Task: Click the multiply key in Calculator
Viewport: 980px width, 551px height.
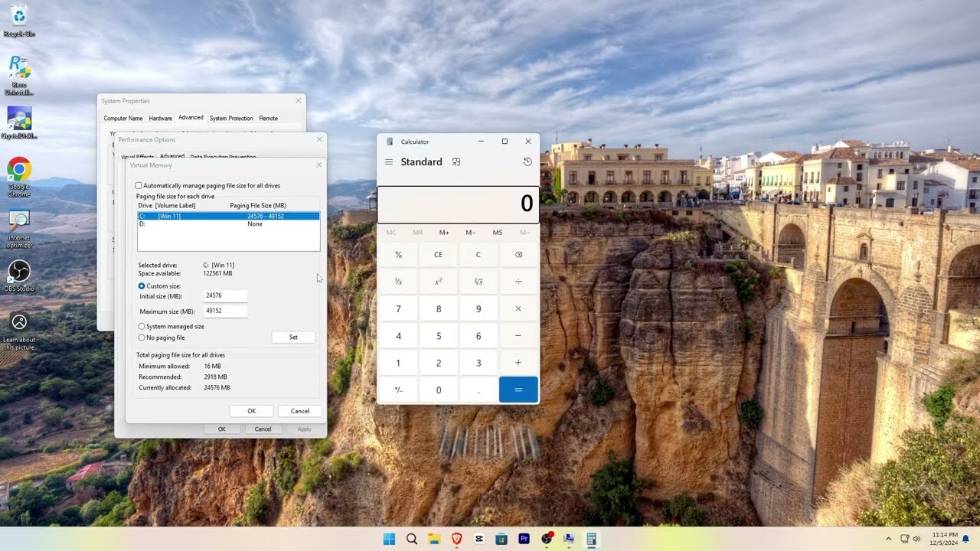Action: [x=518, y=308]
